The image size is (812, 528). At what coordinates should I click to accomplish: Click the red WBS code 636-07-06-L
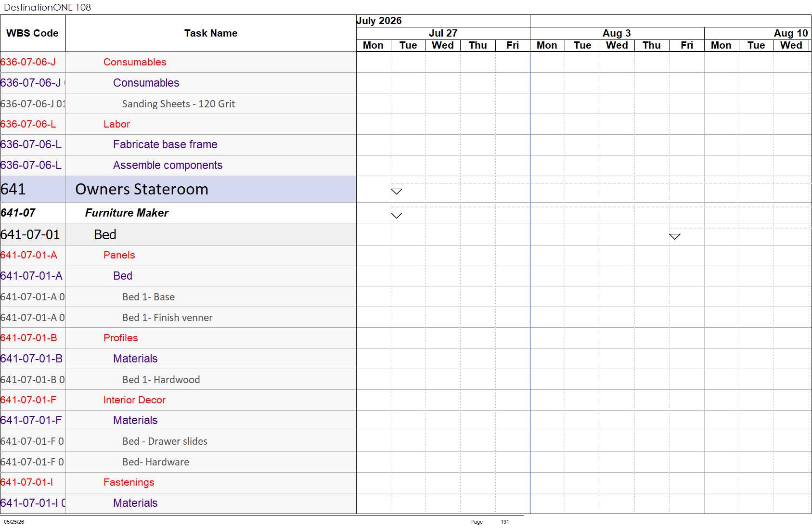pyautogui.click(x=28, y=124)
